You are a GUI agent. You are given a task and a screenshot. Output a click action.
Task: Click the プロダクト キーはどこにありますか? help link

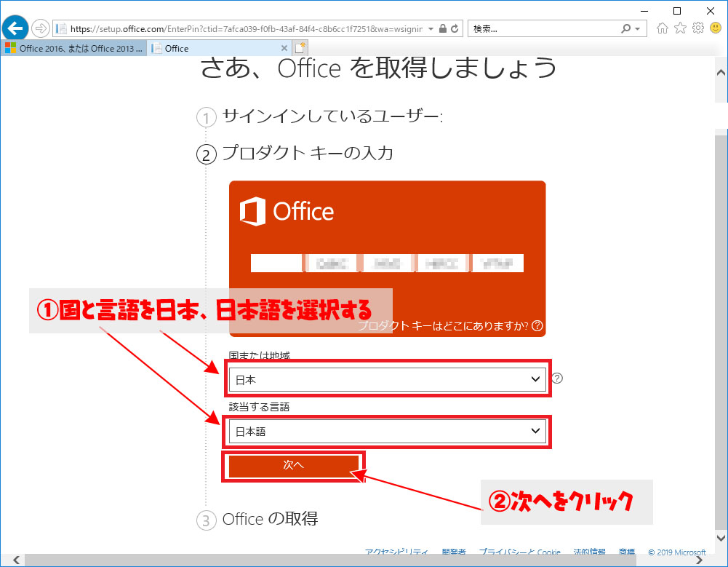click(x=450, y=326)
